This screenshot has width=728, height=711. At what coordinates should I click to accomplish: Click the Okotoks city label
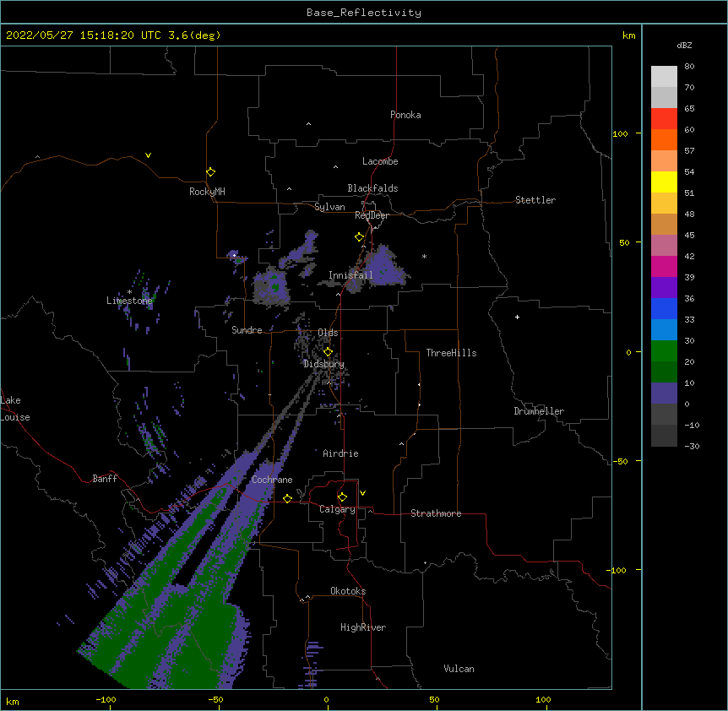pyautogui.click(x=348, y=591)
